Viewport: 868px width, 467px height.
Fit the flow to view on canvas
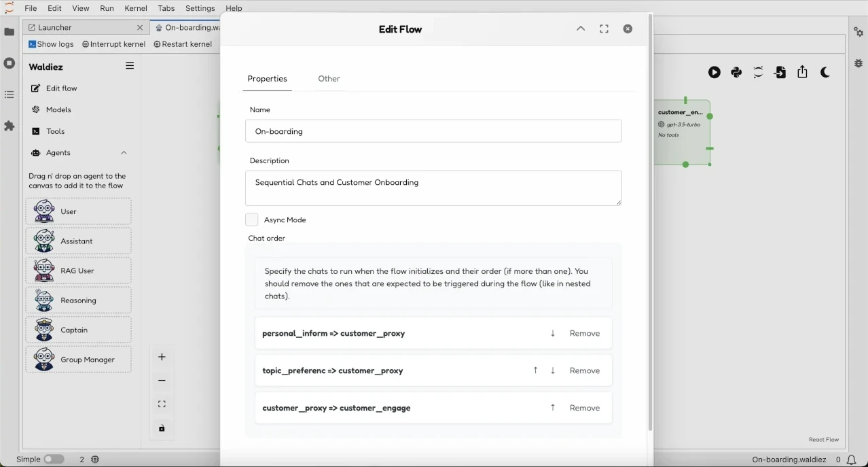pos(162,404)
